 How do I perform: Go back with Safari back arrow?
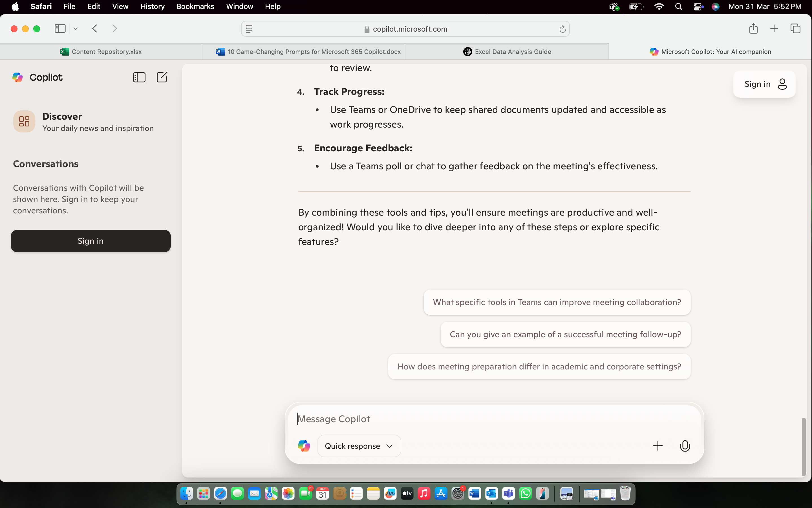click(x=95, y=29)
